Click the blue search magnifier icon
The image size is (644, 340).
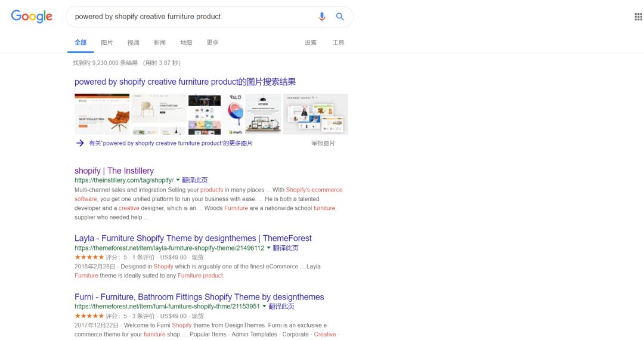pos(340,17)
